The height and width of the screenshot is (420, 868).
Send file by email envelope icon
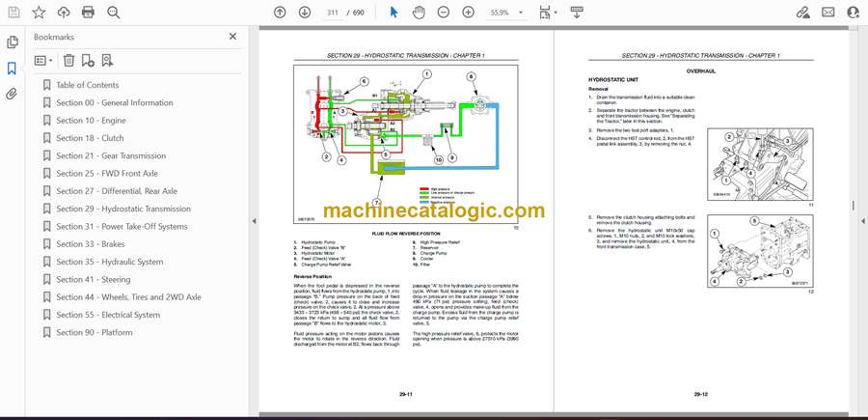pyautogui.click(x=828, y=13)
